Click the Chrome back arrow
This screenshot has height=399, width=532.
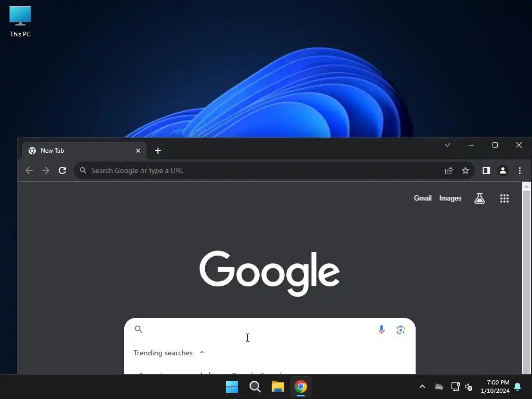(x=29, y=170)
